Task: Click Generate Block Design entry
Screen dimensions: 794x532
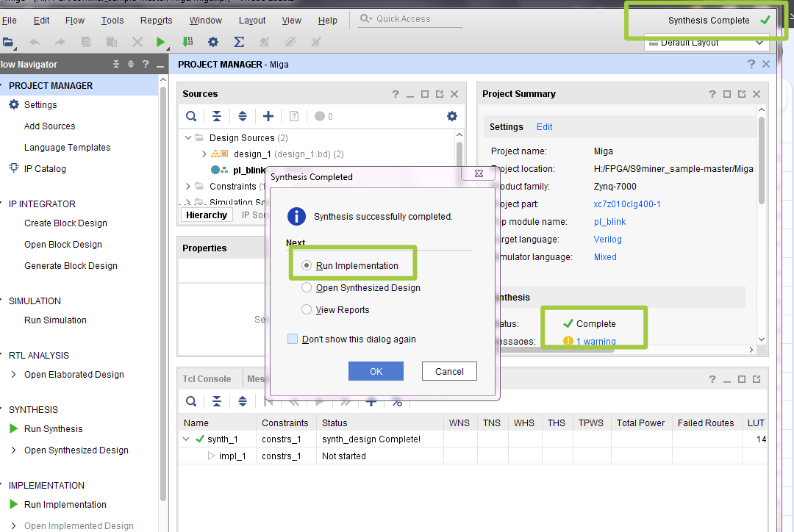Action: (x=71, y=266)
